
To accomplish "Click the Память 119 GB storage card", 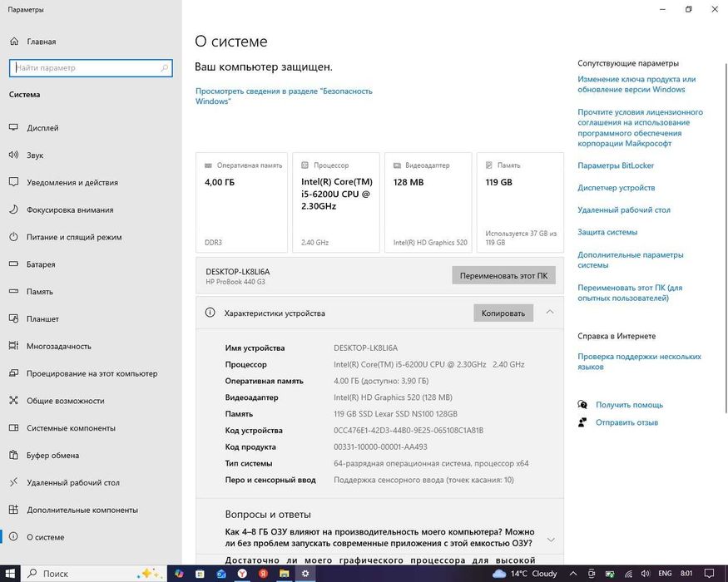I will pos(521,202).
